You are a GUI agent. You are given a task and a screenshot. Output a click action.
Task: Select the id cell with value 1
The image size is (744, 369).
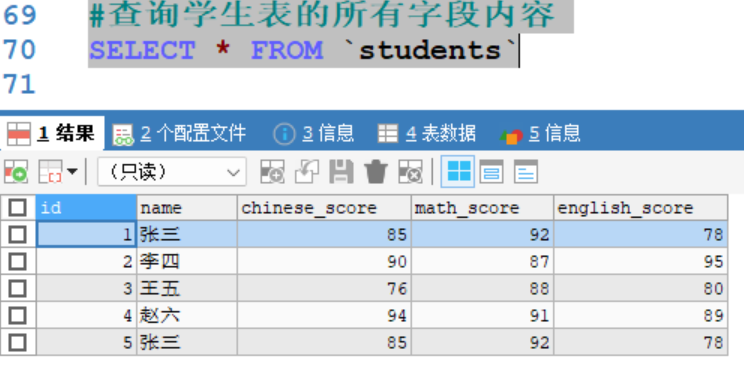pos(86,234)
